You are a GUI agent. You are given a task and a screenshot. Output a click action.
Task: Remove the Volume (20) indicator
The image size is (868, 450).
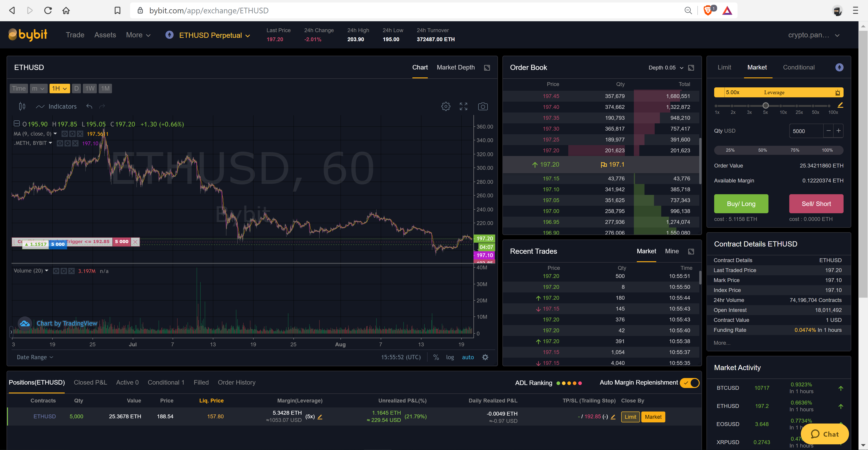pyautogui.click(x=71, y=271)
